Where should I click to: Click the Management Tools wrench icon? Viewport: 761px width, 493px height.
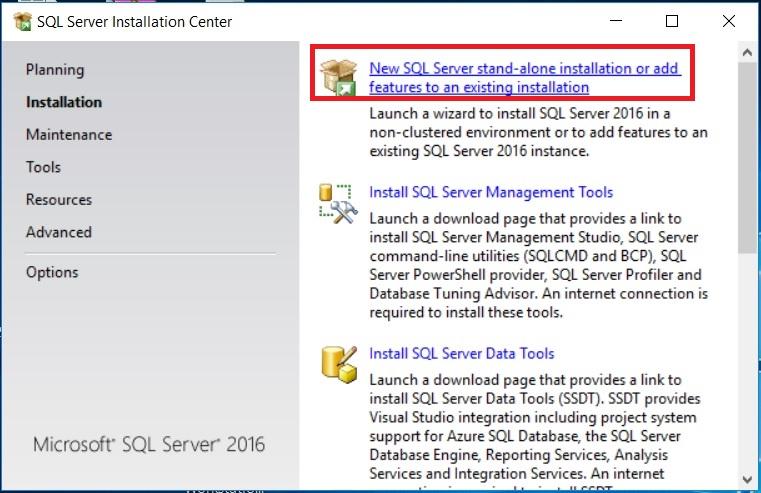tap(337, 201)
